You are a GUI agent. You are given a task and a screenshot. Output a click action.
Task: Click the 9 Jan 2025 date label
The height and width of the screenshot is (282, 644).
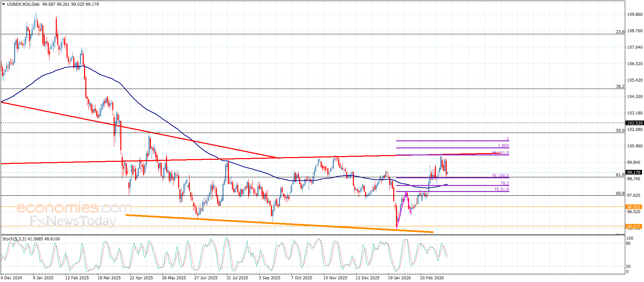tap(43, 278)
